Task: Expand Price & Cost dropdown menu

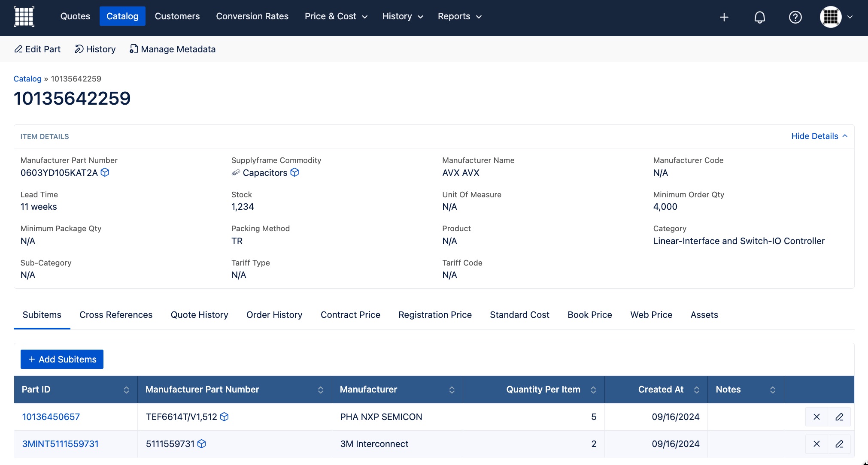Action: pos(336,16)
